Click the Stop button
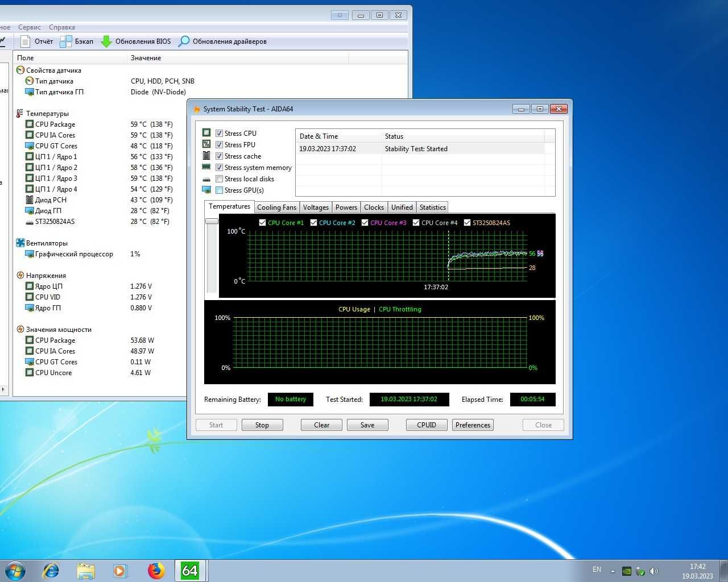 (x=262, y=425)
